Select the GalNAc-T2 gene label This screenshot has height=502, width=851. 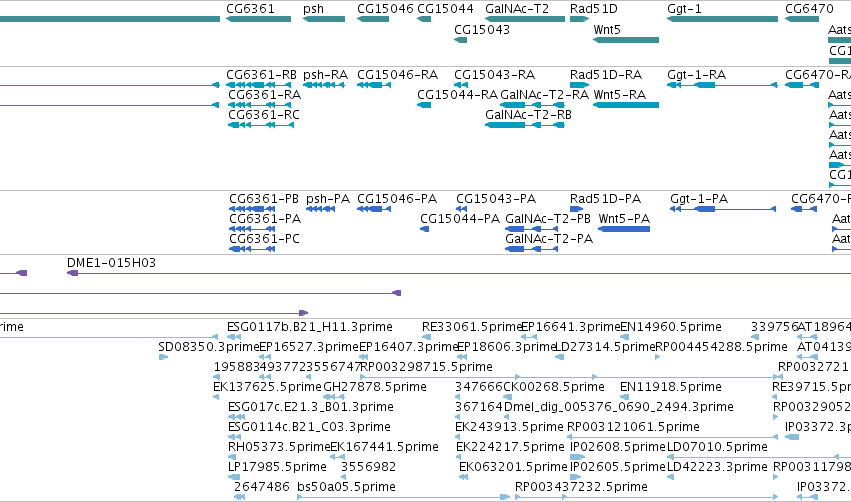(x=517, y=9)
